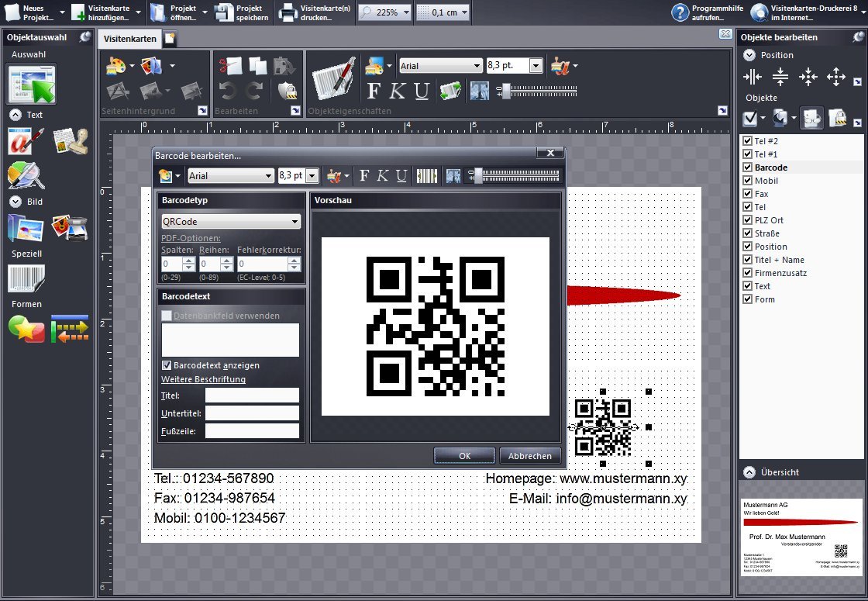
Task: Open the PDF-Optionen link
Action: [191, 238]
